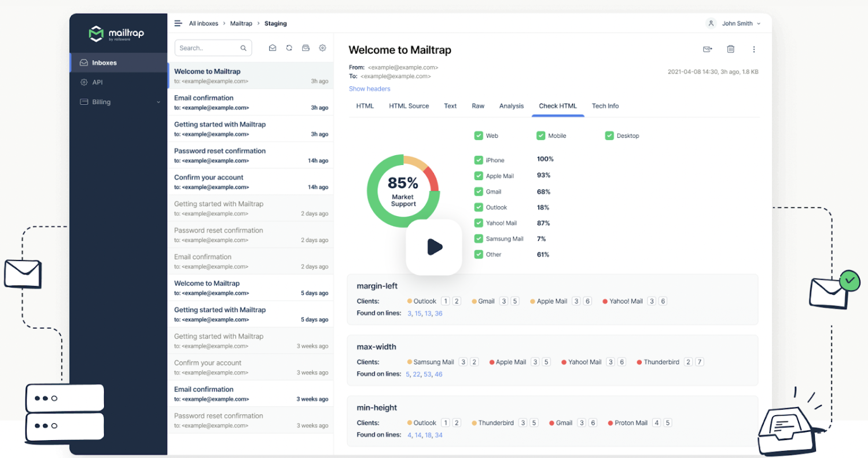Focus the Search input field
Image resolution: width=868 pixels, height=458 pixels.
click(214, 48)
